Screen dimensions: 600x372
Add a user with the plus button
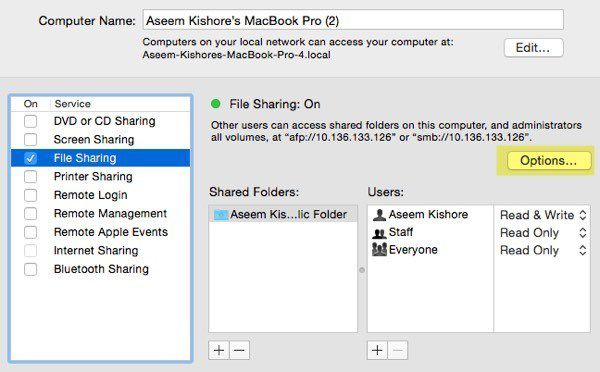point(377,350)
